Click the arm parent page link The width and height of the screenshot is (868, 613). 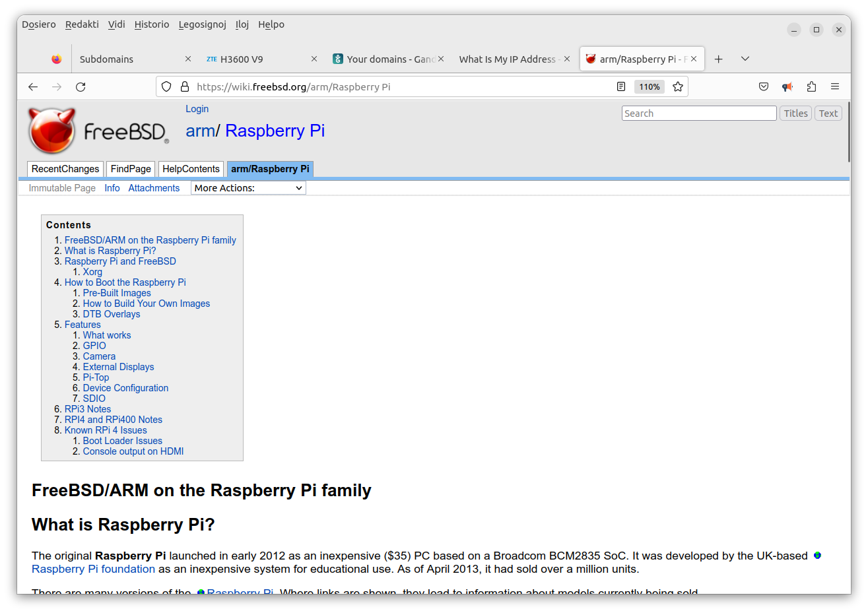(200, 131)
